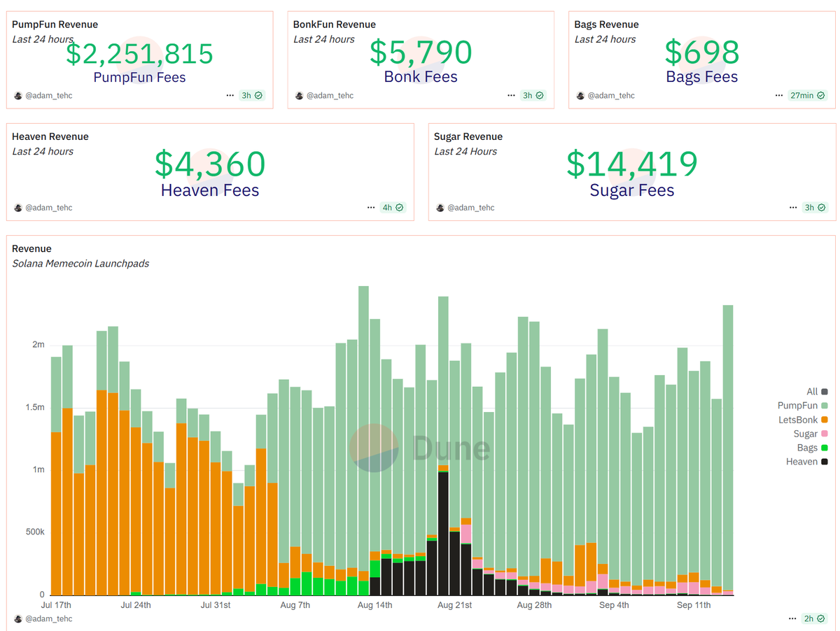Viewport: 840px width, 631px height.
Task: Click the BonkFun Revenue card title
Action: (x=335, y=24)
